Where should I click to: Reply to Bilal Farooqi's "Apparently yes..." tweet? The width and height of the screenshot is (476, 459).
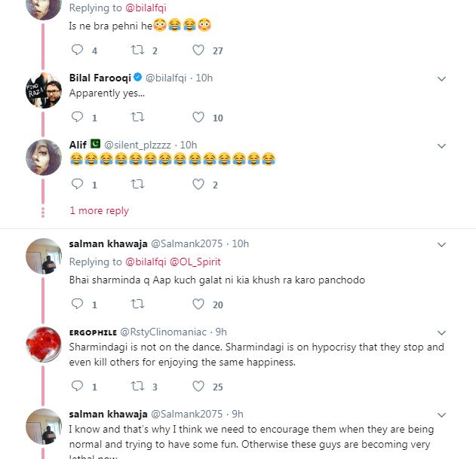click(x=76, y=118)
